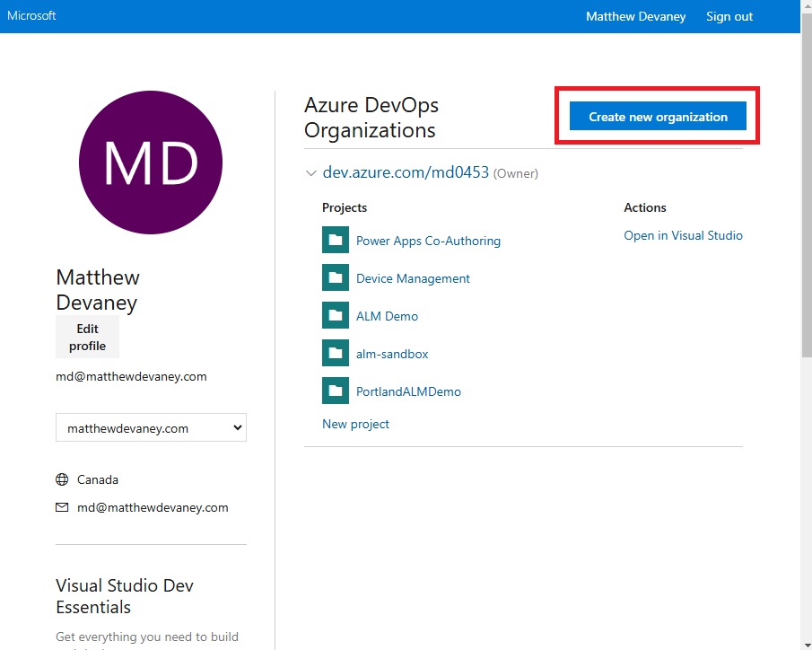Viewport: 812px width, 650px height.
Task: Click the Visual Studio Dev Essentials heading
Action: click(x=125, y=596)
